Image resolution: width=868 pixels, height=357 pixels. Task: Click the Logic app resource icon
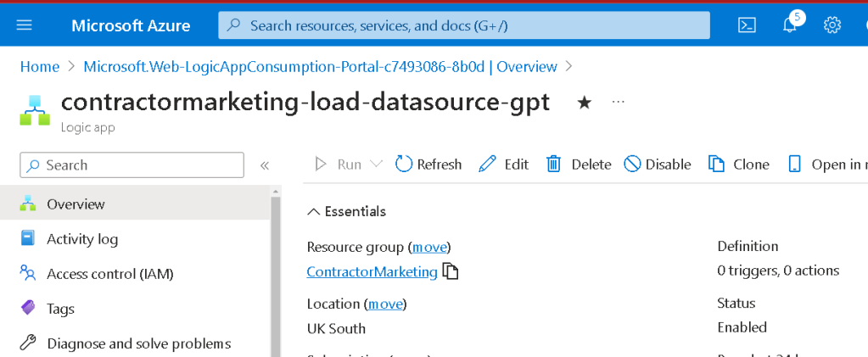34,110
